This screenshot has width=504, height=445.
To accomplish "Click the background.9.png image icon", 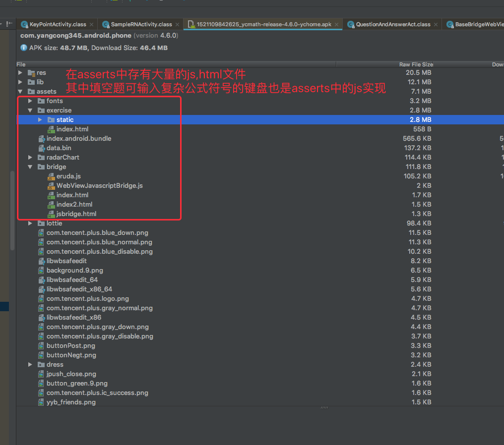I will (x=41, y=271).
